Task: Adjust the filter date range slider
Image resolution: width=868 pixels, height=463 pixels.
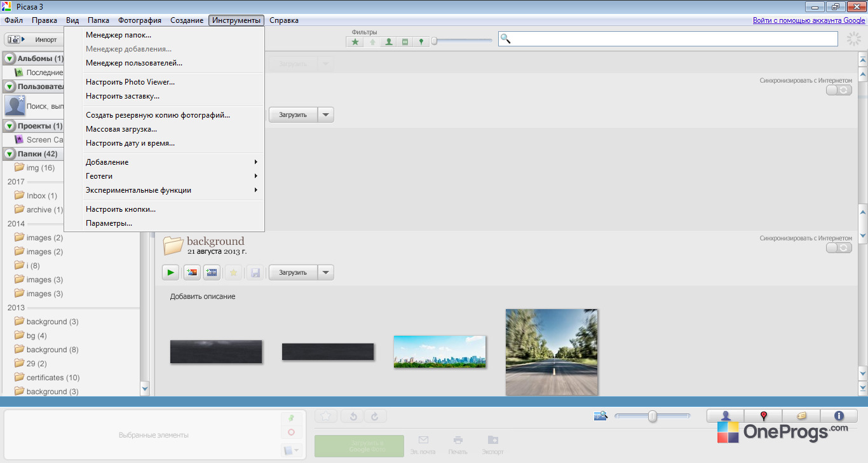Action: (x=435, y=41)
